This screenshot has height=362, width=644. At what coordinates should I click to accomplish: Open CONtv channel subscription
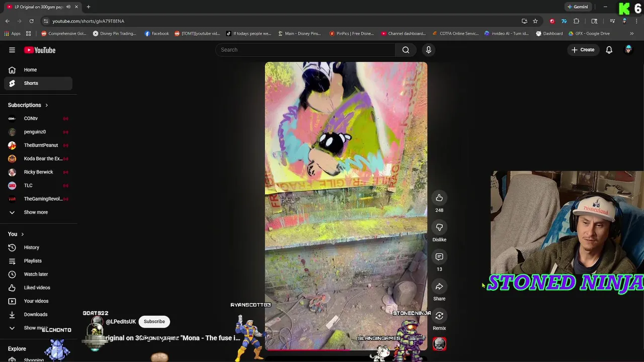[x=38, y=119]
